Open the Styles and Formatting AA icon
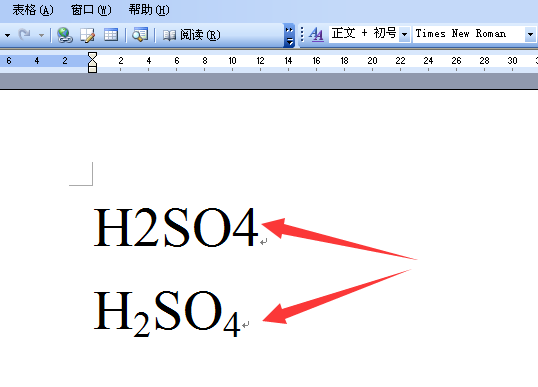Image resolution: width=538 pixels, height=387 pixels. coord(316,34)
